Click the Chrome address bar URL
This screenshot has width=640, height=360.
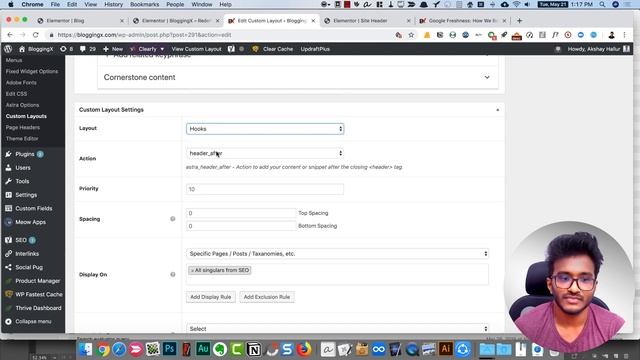point(144,35)
